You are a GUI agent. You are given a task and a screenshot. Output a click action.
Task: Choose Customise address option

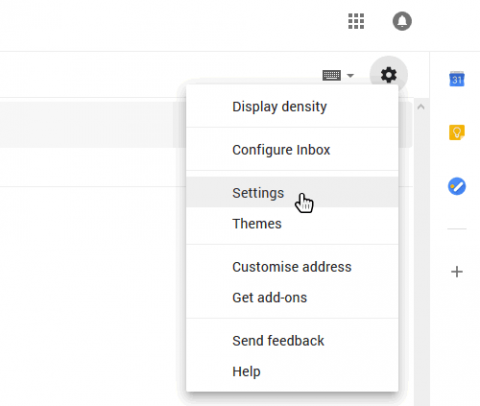(292, 267)
